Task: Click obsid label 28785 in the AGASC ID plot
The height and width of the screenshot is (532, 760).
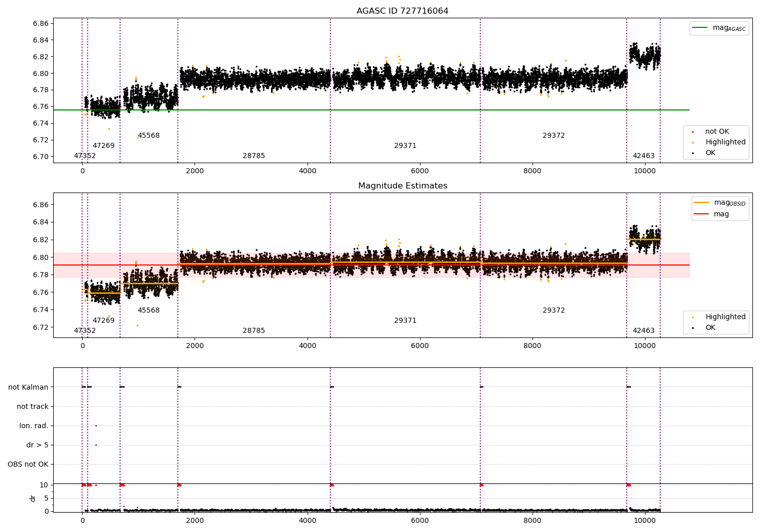Action: [254, 156]
